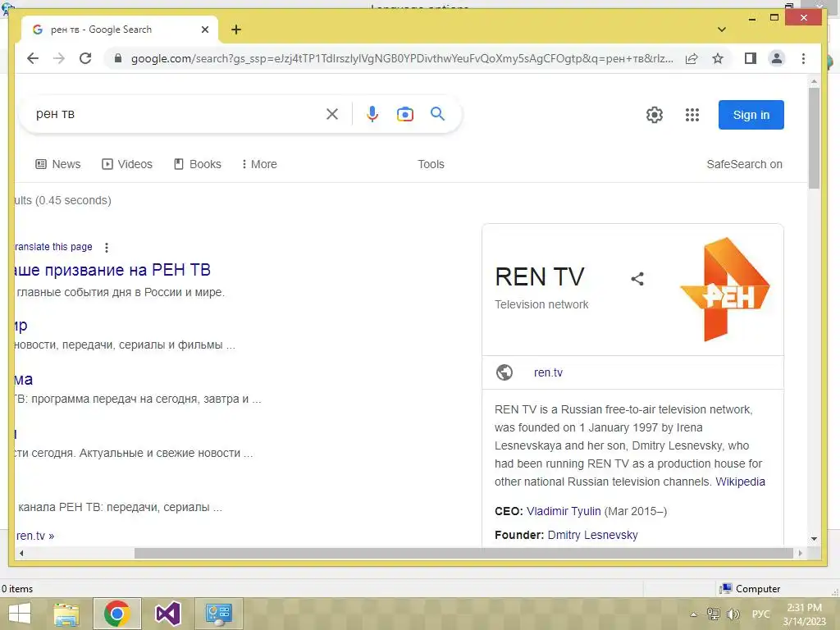The image size is (840, 630).
Task: Open the volume speaker tray icon
Action: pyautogui.click(x=733, y=614)
